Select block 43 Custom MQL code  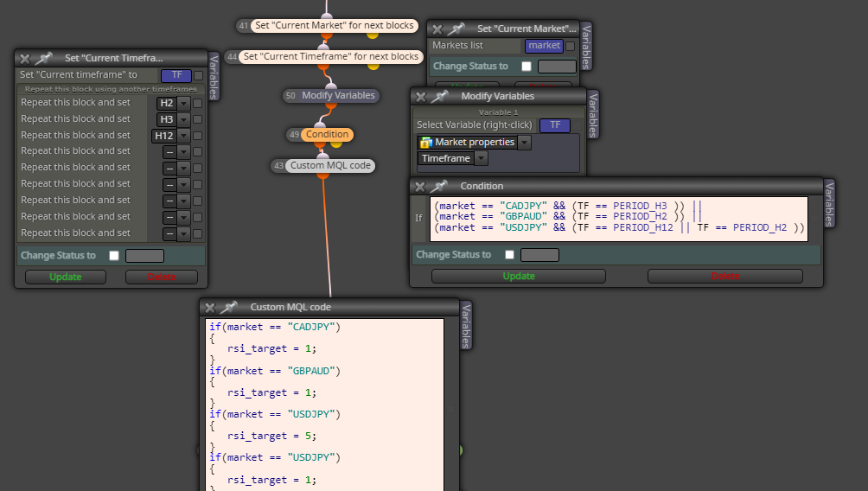330,165
